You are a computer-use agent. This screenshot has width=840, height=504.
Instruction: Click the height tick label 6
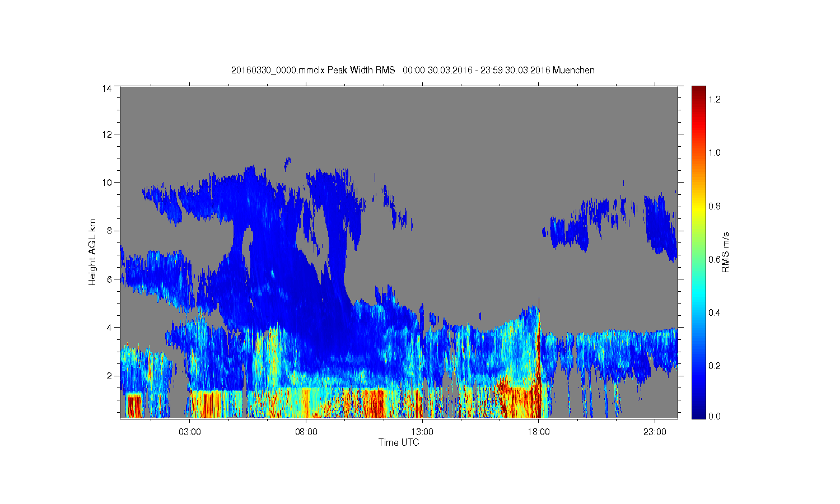click(x=109, y=279)
